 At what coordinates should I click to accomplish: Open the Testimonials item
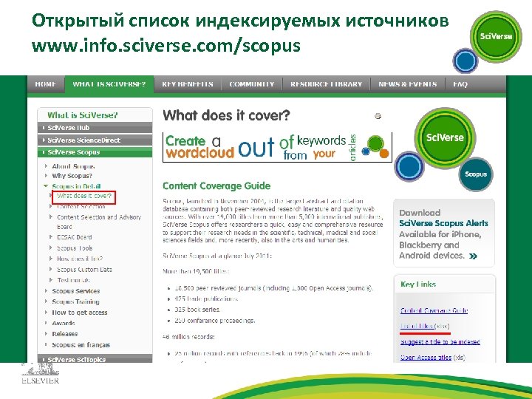(x=73, y=280)
